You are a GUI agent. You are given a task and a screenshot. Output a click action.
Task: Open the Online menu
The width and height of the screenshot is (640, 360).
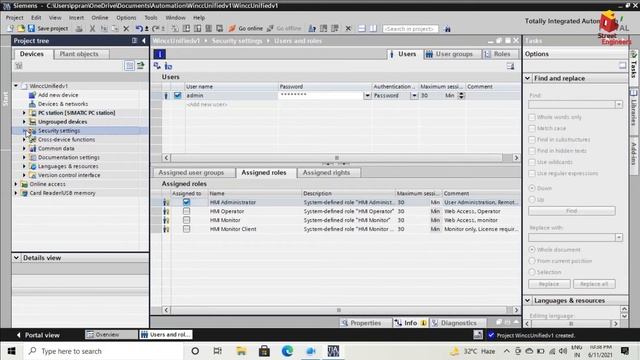[100, 18]
